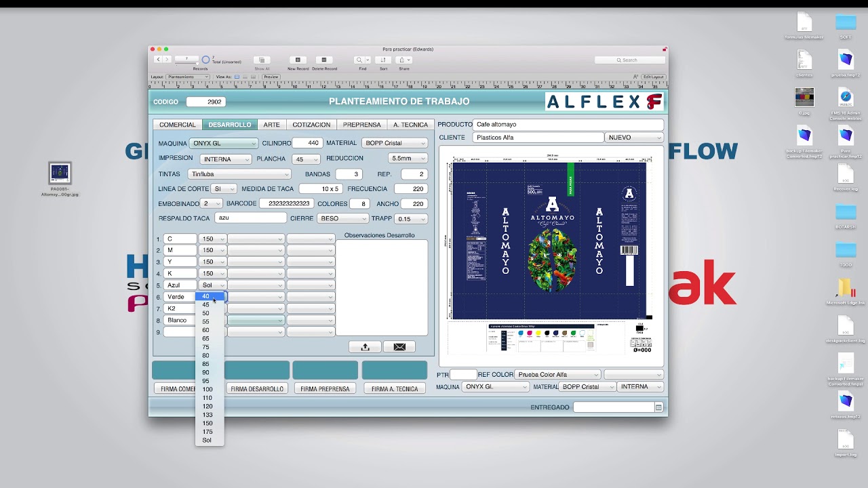Open the Share toolbar menu

[404, 60]
